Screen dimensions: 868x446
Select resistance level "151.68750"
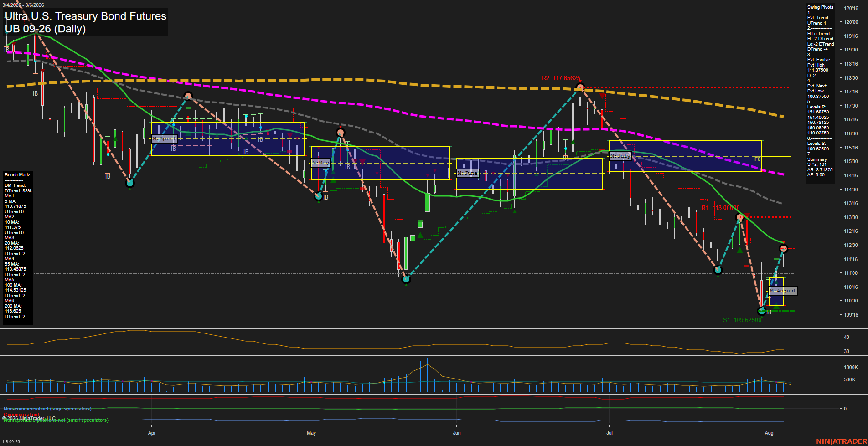[818, 112]
